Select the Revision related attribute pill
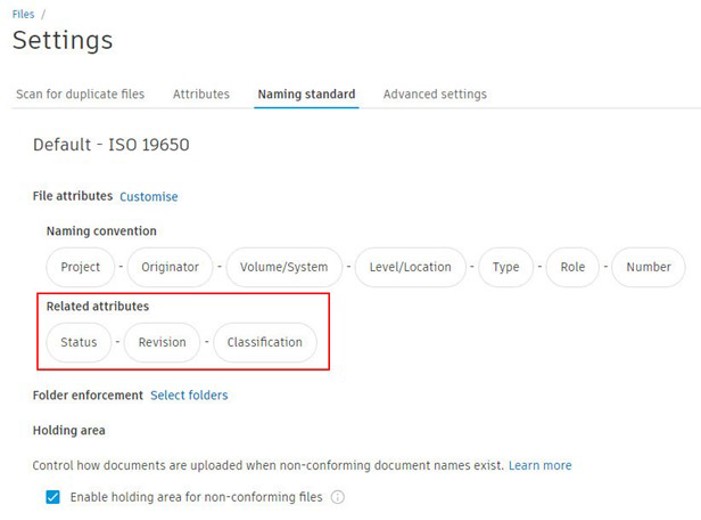Screen dimensions: 701x520 162,342
